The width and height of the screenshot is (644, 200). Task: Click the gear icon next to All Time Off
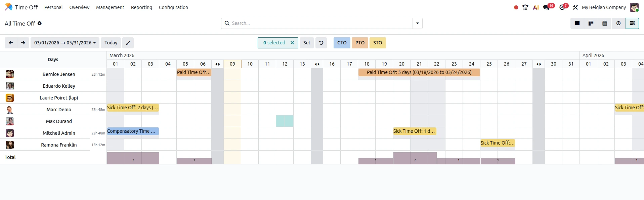pyautogui.click(x=40, y=23)
